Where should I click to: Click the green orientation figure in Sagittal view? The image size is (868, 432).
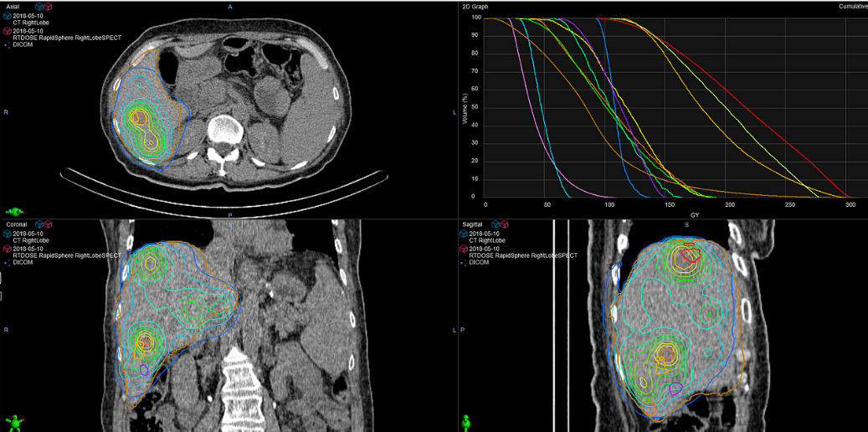point(467,423)
